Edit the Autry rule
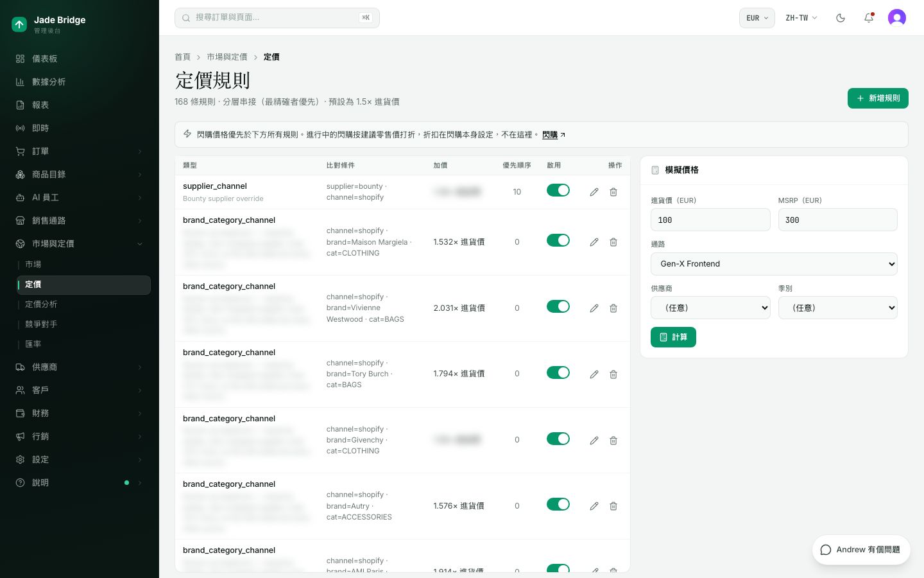The image size is (924, 578). click(594, 506)
